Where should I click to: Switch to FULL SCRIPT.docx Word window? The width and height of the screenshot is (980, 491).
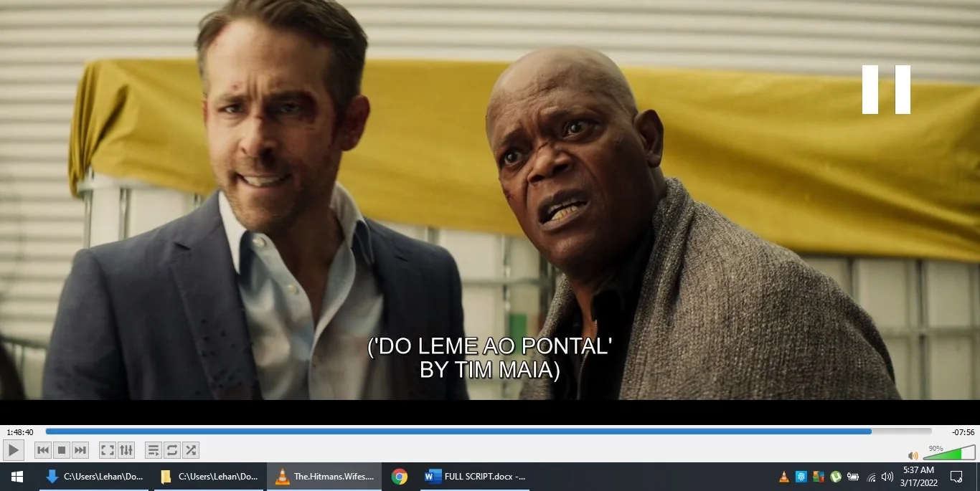pyautogui.click(x=475, y=477)
